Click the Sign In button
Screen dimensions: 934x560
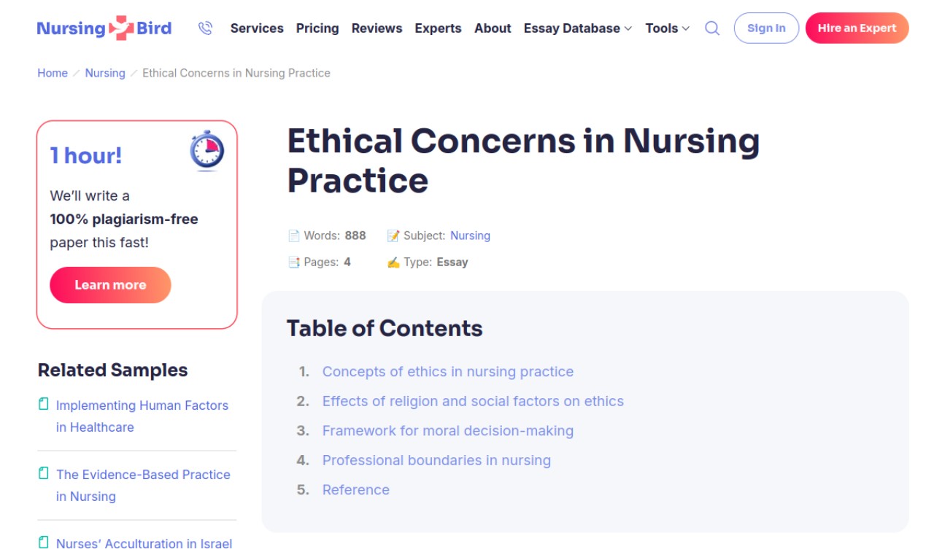coord(766,28)
